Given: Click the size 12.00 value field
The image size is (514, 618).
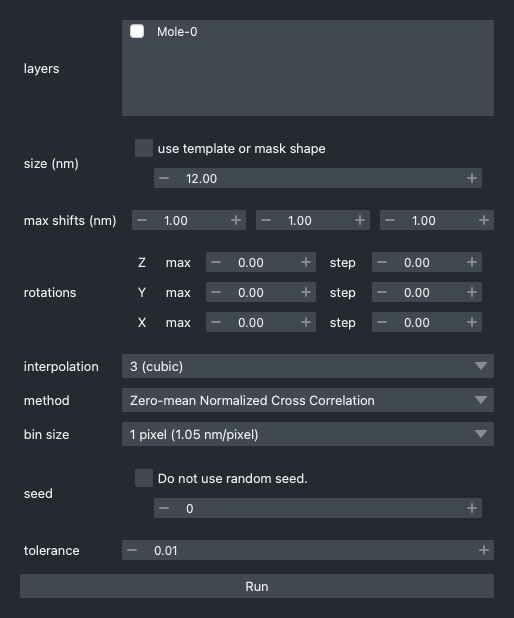Looking at the screenshot, I should click(318, 178).
